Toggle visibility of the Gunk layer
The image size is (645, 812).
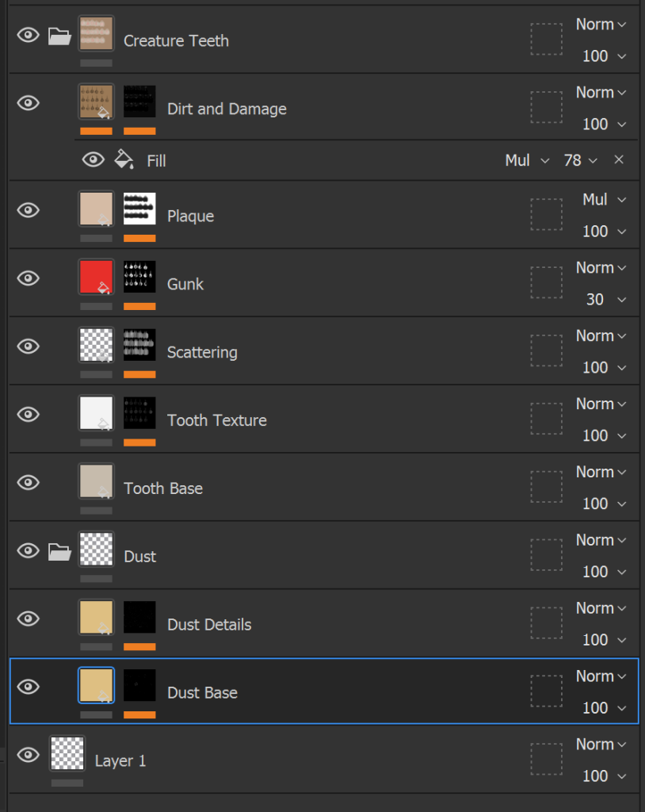coord(29,278)
